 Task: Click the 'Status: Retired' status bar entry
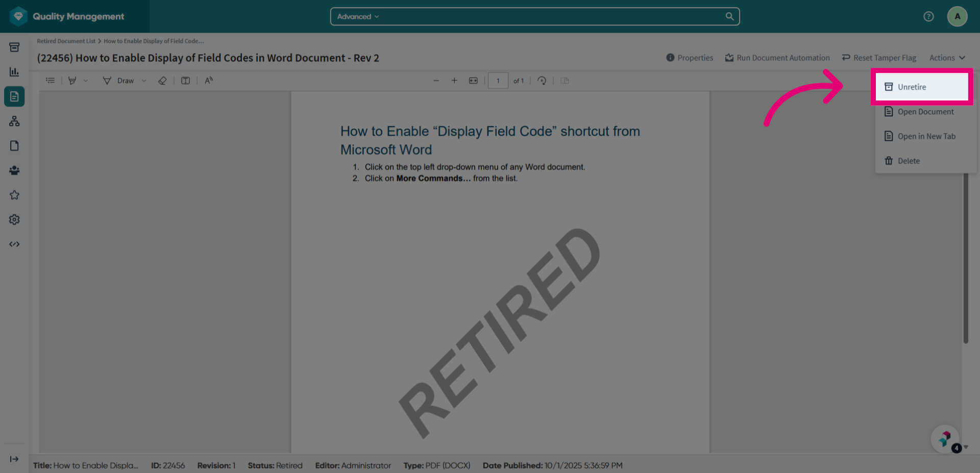(275, 465)
